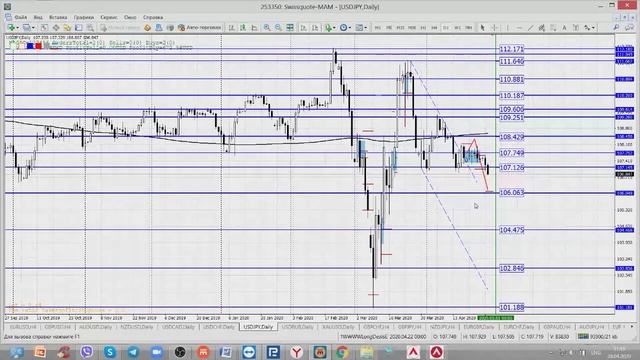Select the equidistant channel tool
Viewport: 640px width, 360px height.
[x=542, y=28]
